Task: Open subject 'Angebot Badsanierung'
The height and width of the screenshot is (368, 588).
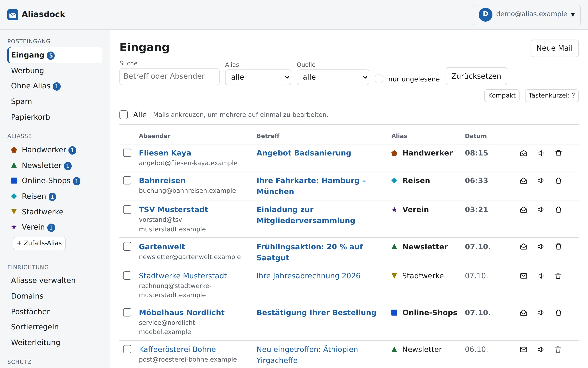Action: tap(304, 153)
